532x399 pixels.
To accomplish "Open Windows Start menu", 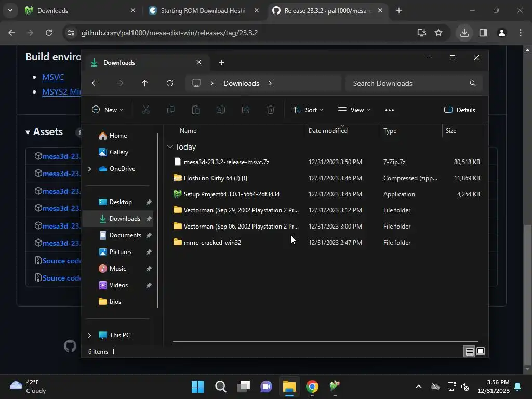I will (x=197, y=387).
